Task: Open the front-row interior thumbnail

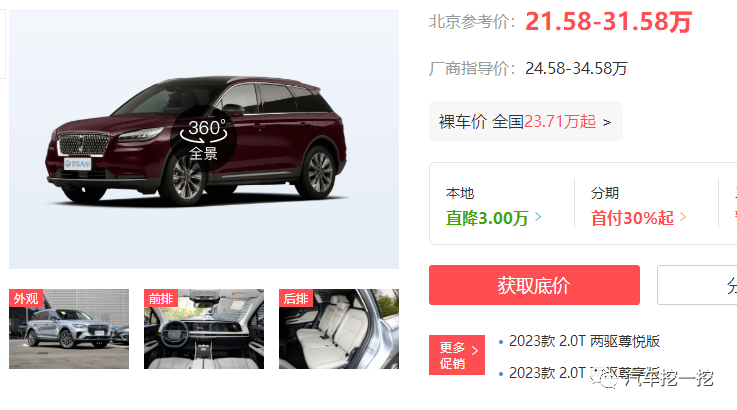Action: pos(204,329)
